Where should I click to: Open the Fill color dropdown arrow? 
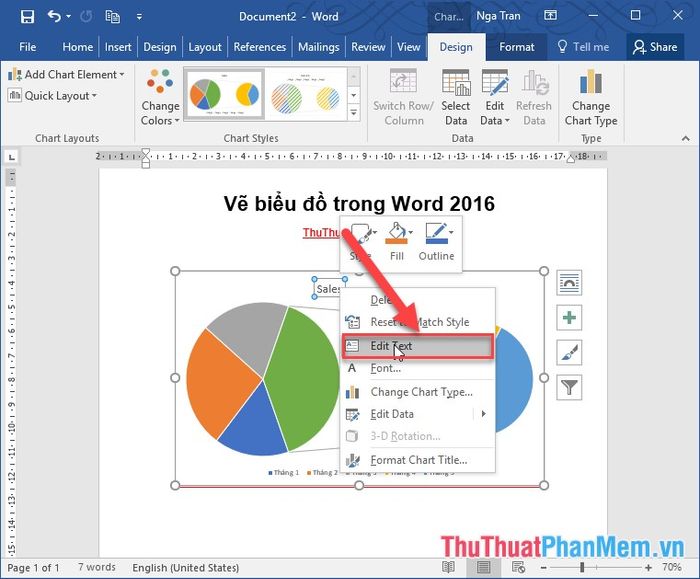coord(411,232)
